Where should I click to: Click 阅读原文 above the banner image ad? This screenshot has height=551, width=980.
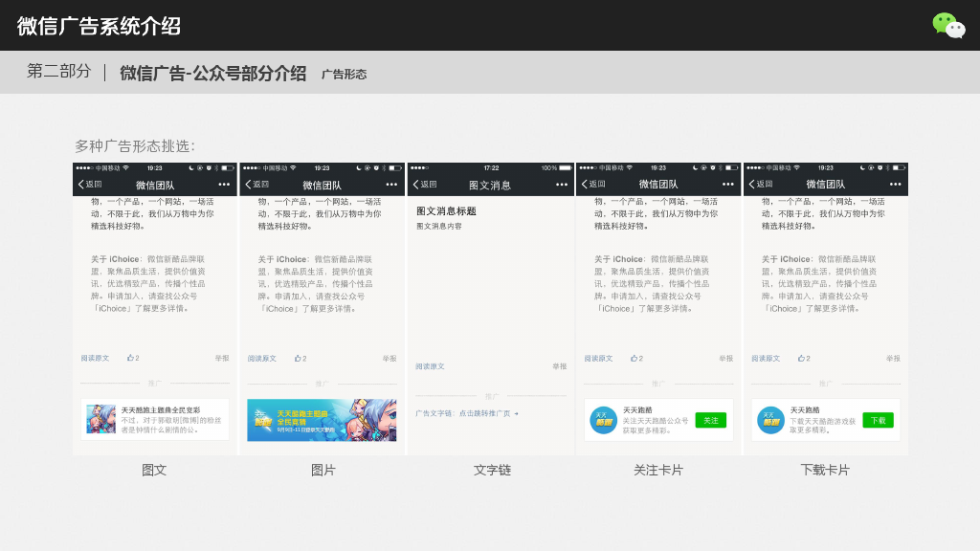click(x=262, y=358)
